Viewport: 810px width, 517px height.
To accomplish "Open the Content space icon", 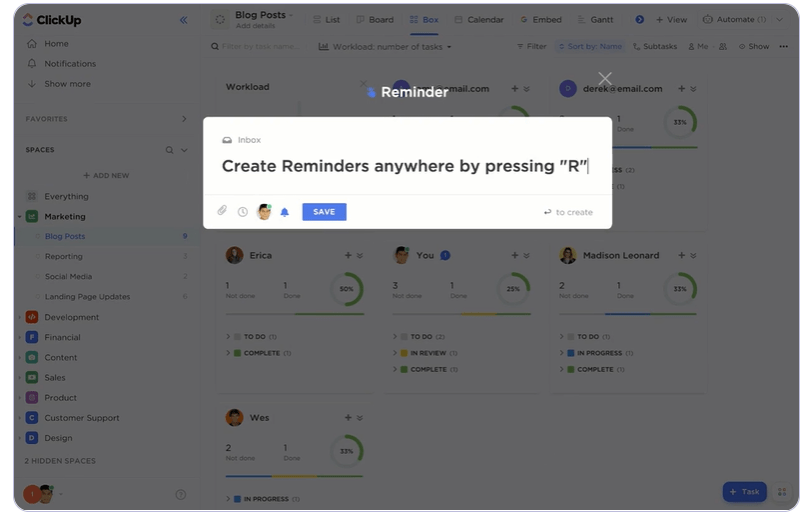I will 32,357.
